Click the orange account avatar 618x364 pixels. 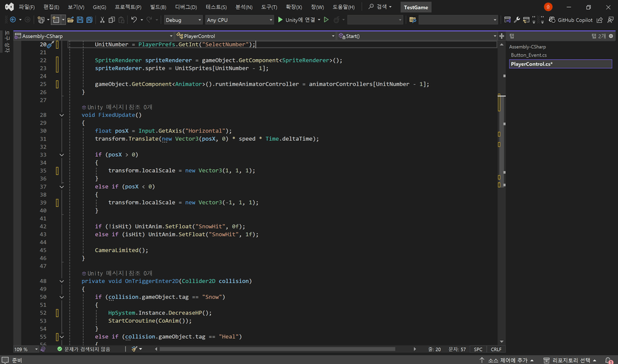point(548,6)
